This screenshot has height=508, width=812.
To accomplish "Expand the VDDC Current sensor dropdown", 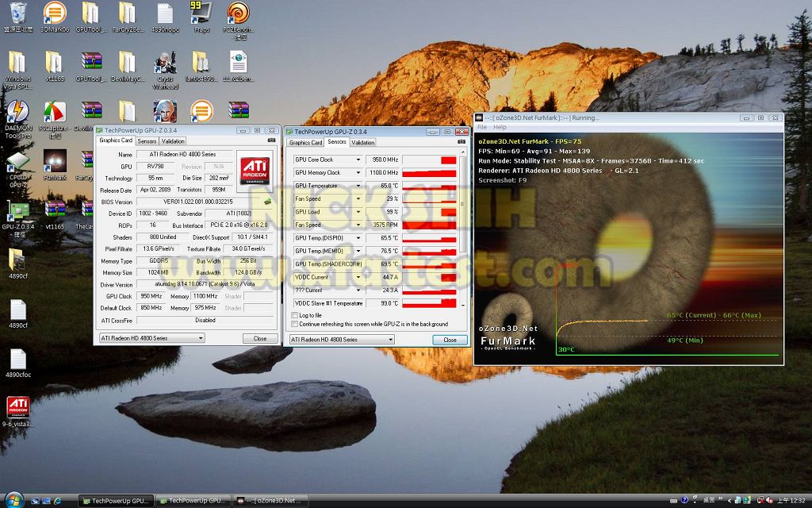I will click(x=358, y=277).
